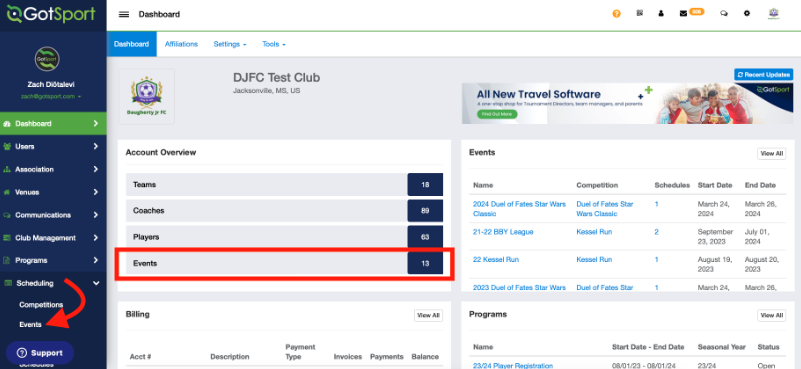The height and width of the screenshot is (369, 801).
Task: Click the Club Management sidebar icon
Action: point(7,238)
